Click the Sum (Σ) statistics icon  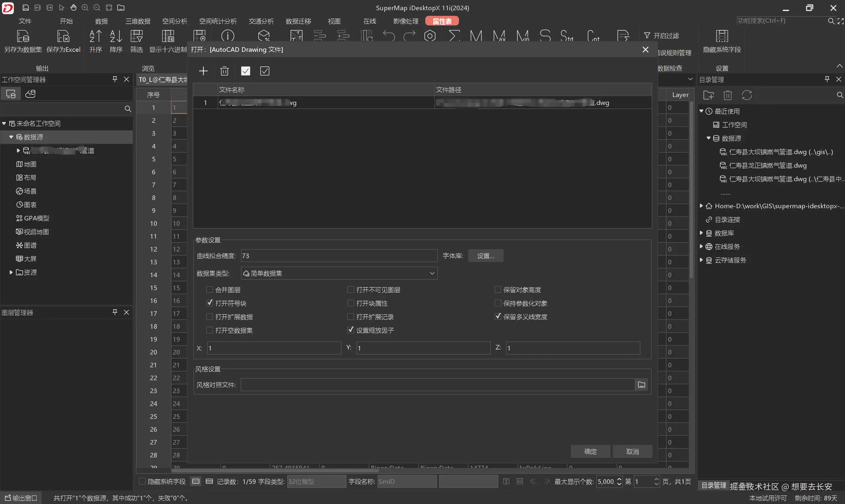point(454,36)
